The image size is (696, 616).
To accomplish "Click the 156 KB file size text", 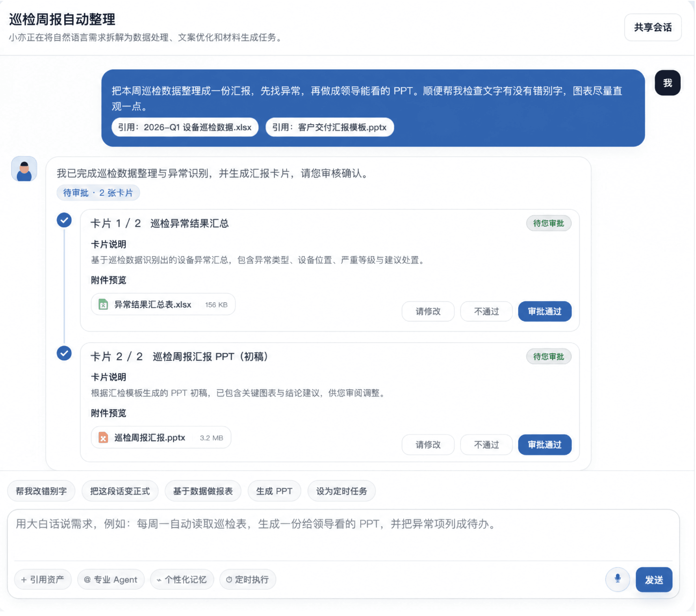I will 216,305.
